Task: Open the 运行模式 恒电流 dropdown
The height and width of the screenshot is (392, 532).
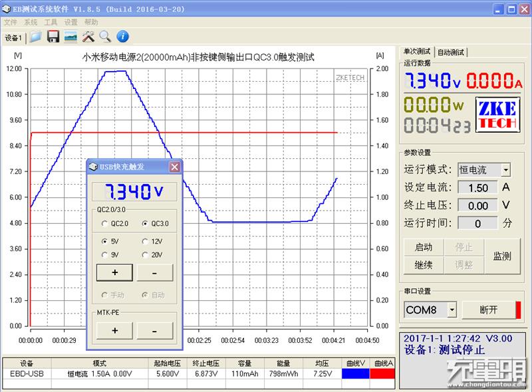Action: [506, 170]
